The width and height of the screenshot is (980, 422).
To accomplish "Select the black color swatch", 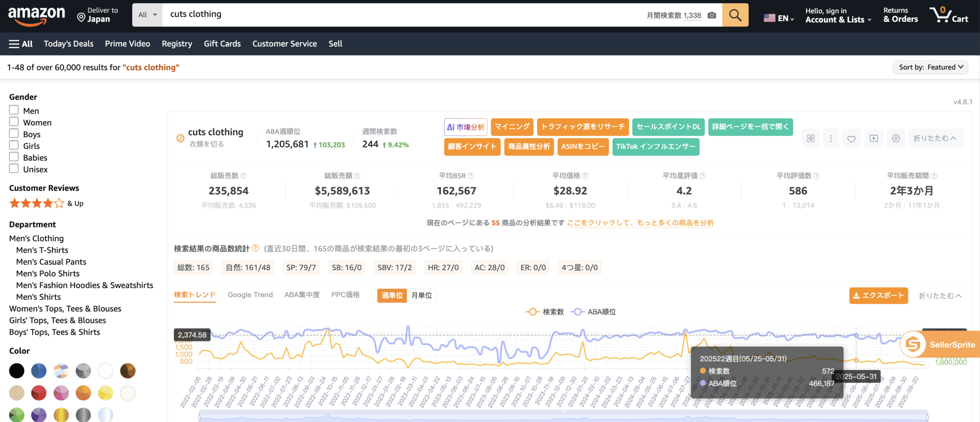I will [x=17, y=371].
